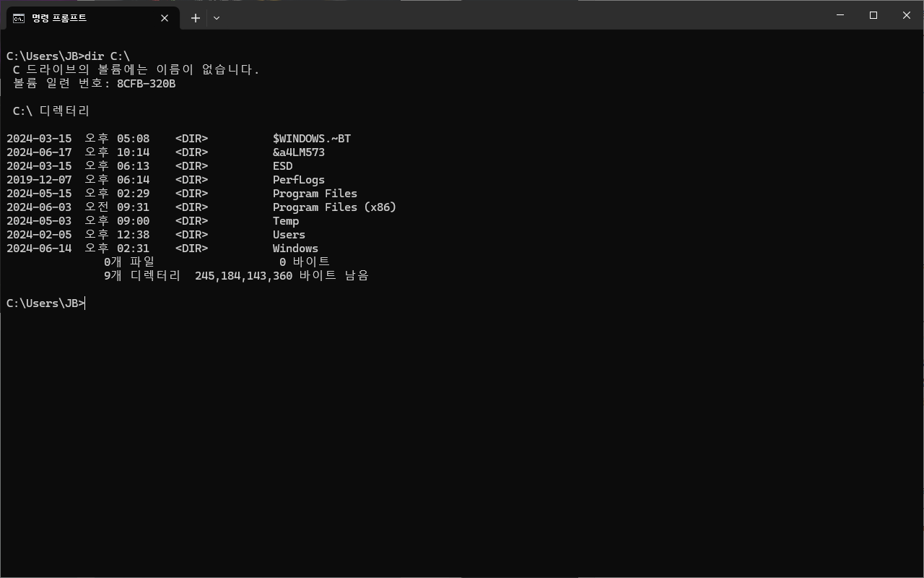Click the Temp directory name

(286, 221)
